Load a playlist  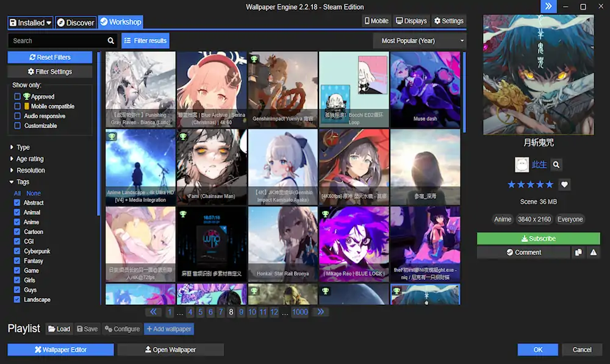coord(59,329)
